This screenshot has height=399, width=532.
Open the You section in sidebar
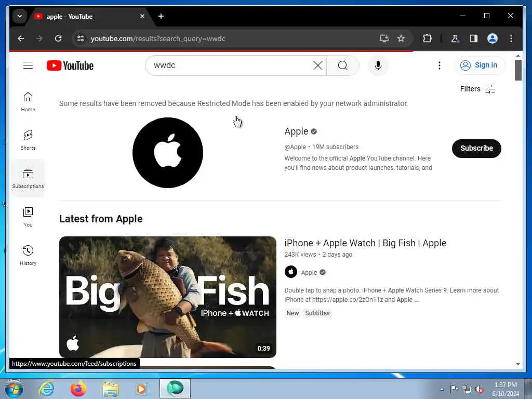coord(28,217)
